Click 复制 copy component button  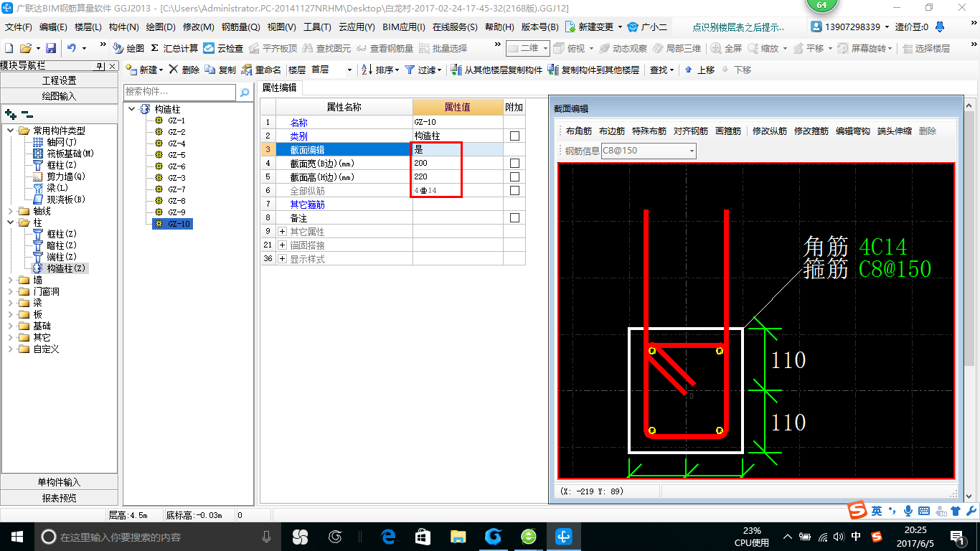click(x=220, y=70)
